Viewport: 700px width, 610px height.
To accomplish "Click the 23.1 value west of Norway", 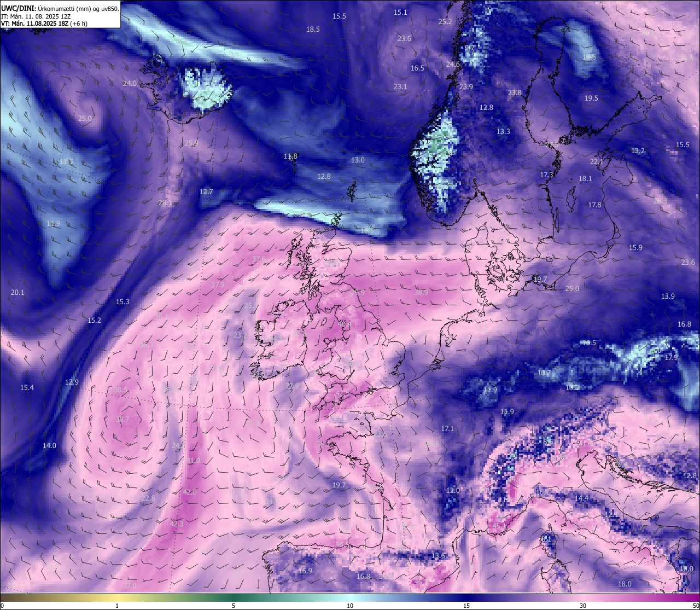I will pos(400,87).
